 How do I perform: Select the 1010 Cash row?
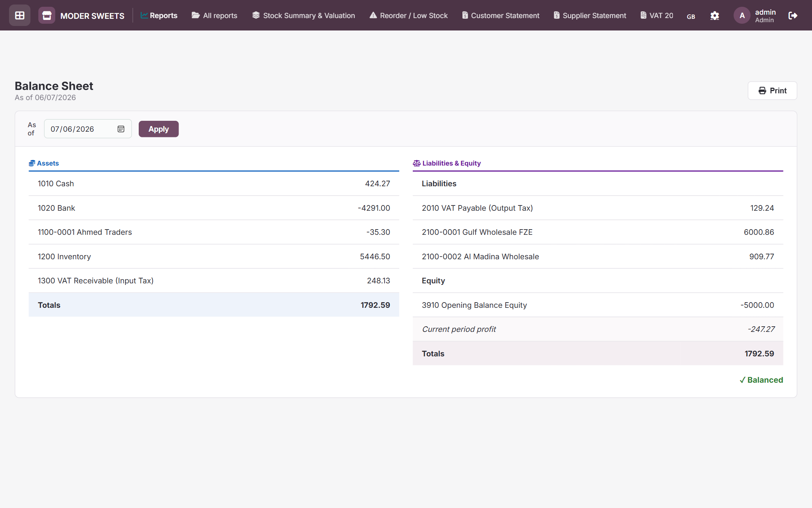pos(214,184)
